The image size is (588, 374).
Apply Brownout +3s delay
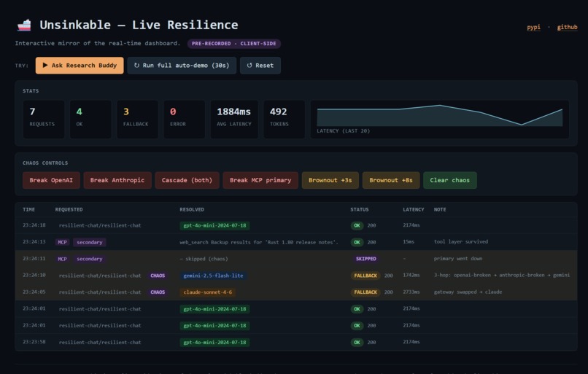[x=330, y=180]
